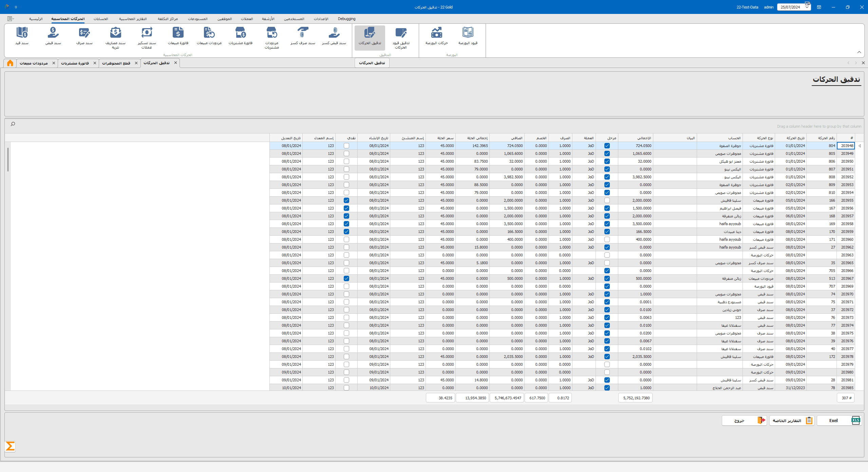Screen dimensions: 868x472
Task: Go to the home tab icon
Action: click(10, 63)
